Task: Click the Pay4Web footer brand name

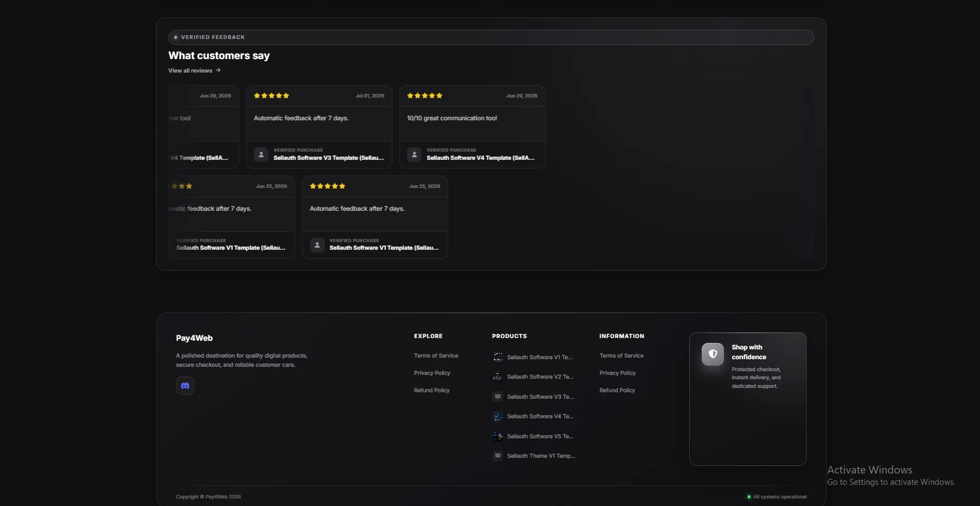Action: 194,338
